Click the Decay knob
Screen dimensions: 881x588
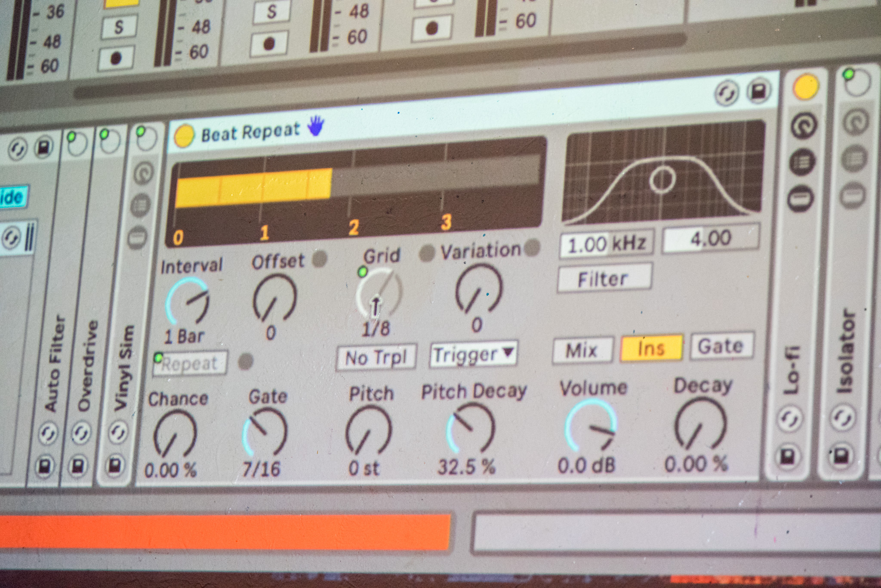700,423
